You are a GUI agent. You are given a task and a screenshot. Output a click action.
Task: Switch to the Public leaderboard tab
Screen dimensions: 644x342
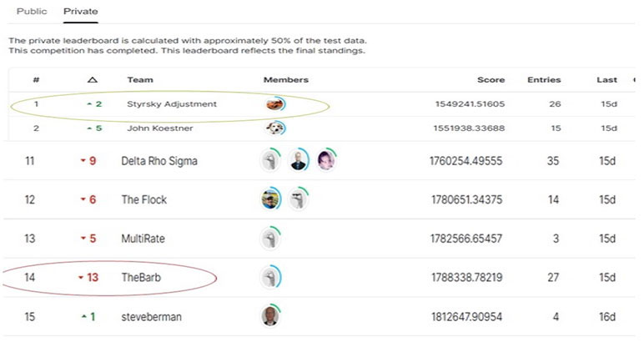point(32,12)
